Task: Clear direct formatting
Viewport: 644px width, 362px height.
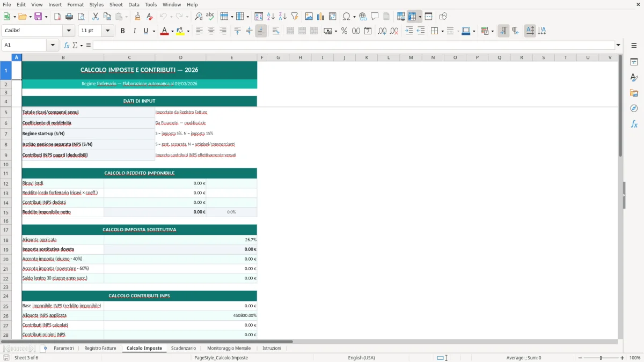Action: tap(149, 17)
